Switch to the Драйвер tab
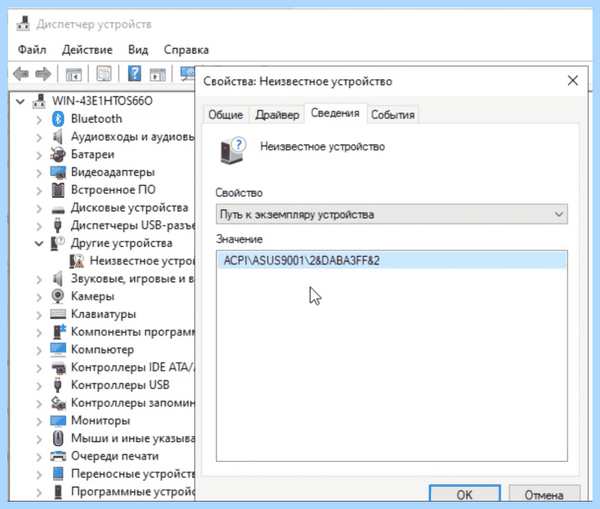 [x=277, y=114]
